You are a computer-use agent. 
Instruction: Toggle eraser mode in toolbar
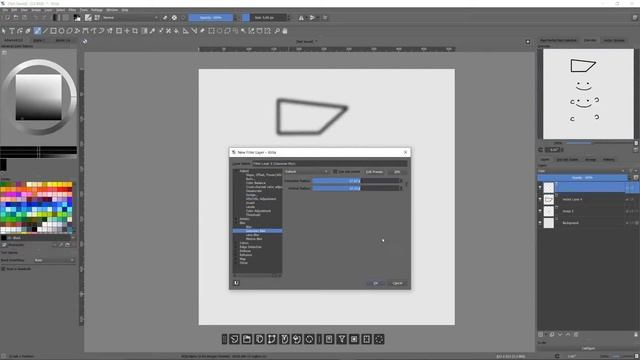coord(165,18)
